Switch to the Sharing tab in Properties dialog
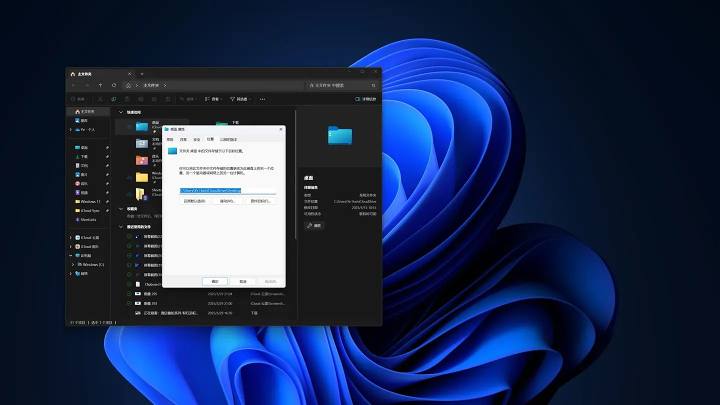 (x=183, y=139)
